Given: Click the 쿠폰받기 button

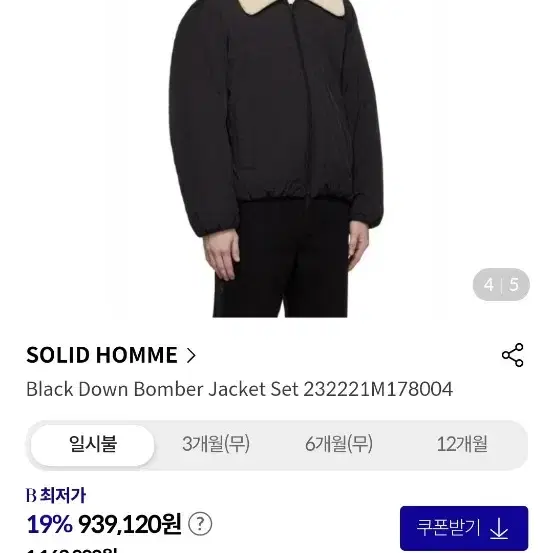Looking at the screenshot, I should [x=464, y=528].
